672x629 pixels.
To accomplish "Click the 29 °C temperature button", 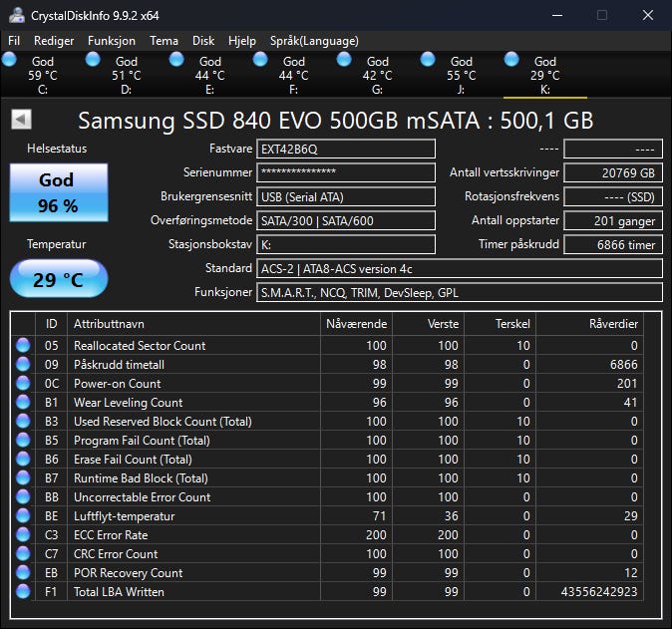I will pyautogui.click(x=59, y=278).
